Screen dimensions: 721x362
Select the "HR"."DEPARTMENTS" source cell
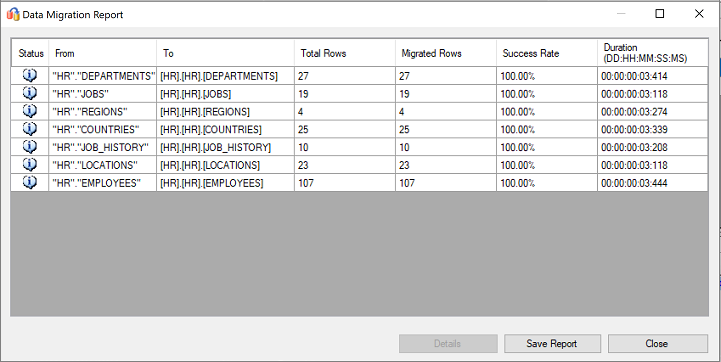(102, 76)
